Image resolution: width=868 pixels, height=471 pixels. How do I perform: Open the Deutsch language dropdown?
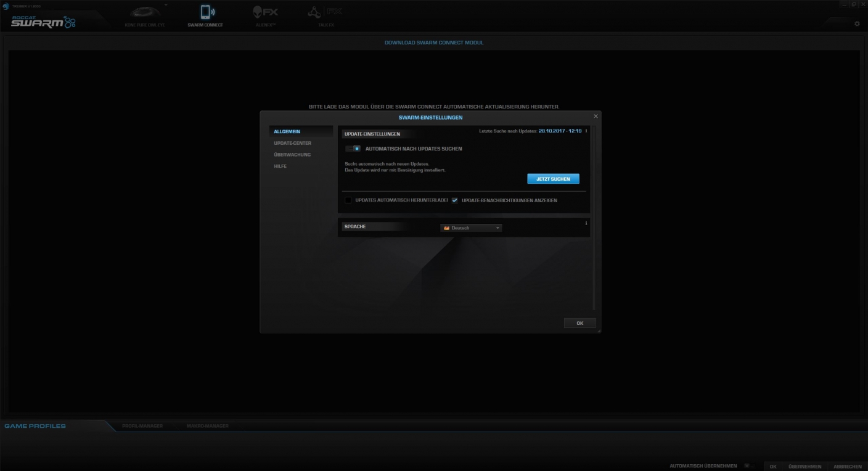pyautogui.click(x=471, y=228)
